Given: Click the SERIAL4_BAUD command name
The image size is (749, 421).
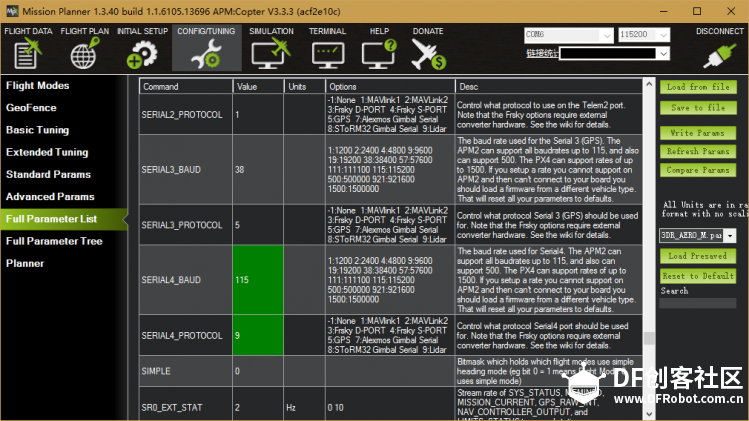Looking at the screenshot, I should [171, 280].
